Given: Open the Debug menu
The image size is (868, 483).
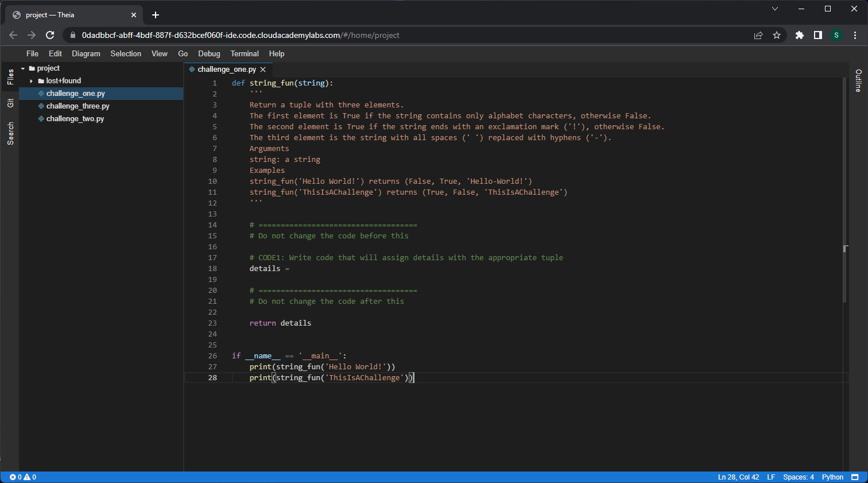Looking at the screenshot, I should point(209,53).
